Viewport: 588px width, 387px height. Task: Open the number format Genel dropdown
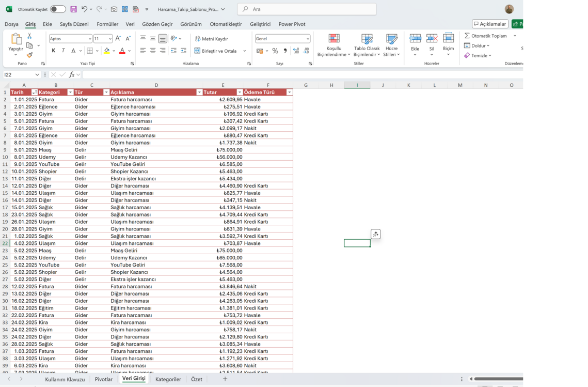pyautogui.click(x=308, y=39)
